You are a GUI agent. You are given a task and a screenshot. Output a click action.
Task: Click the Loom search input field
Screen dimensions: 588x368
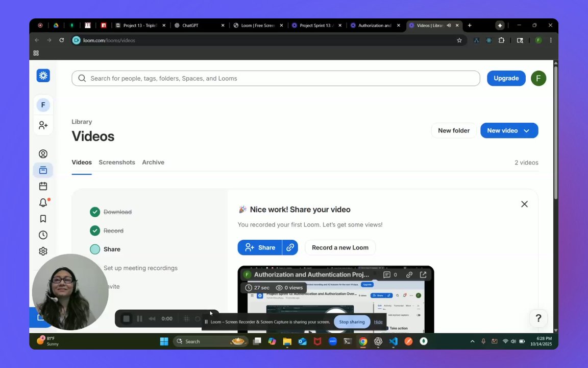276,79
